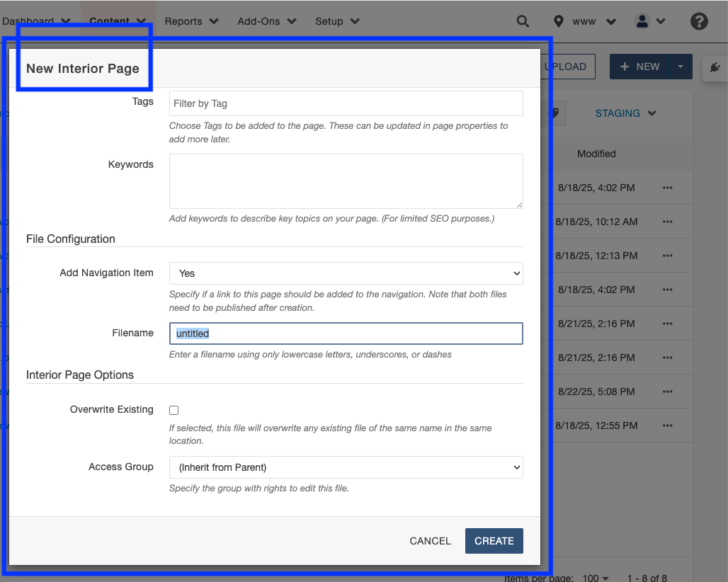
Task: Click into the Keywords text area
Action: [346, 181]
